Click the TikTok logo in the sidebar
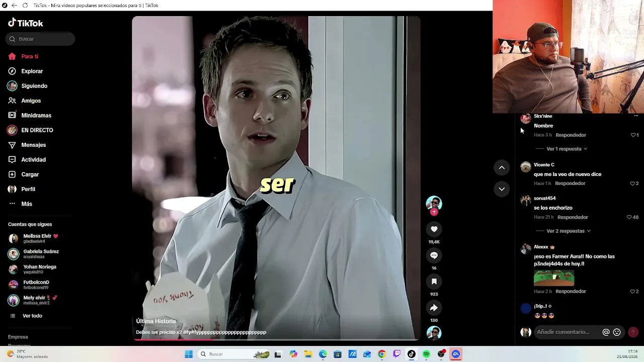 coord(26,23)
